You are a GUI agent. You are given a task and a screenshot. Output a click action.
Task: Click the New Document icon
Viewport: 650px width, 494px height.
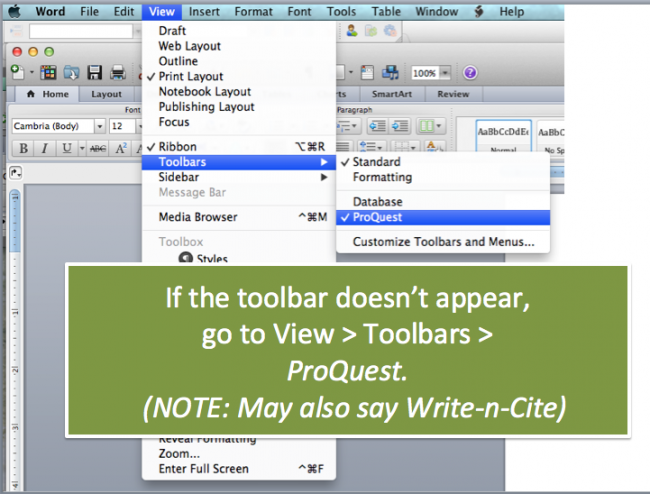click(x=17, y=73)
